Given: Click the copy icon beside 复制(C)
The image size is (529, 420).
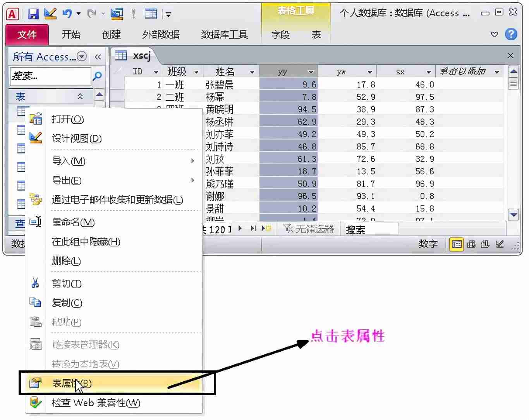Looking at the screenshot, I should (36, 302).
